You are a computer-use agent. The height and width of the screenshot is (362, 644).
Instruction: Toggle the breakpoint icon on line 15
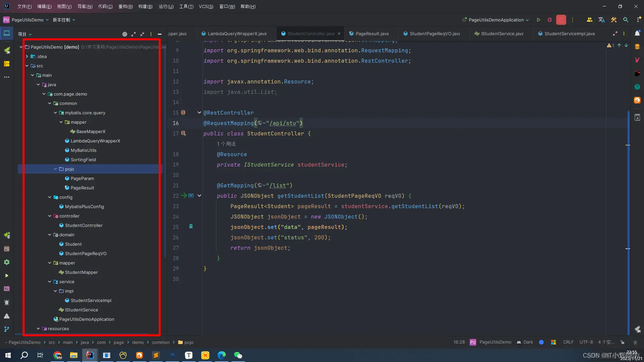(x=183, y=113)
